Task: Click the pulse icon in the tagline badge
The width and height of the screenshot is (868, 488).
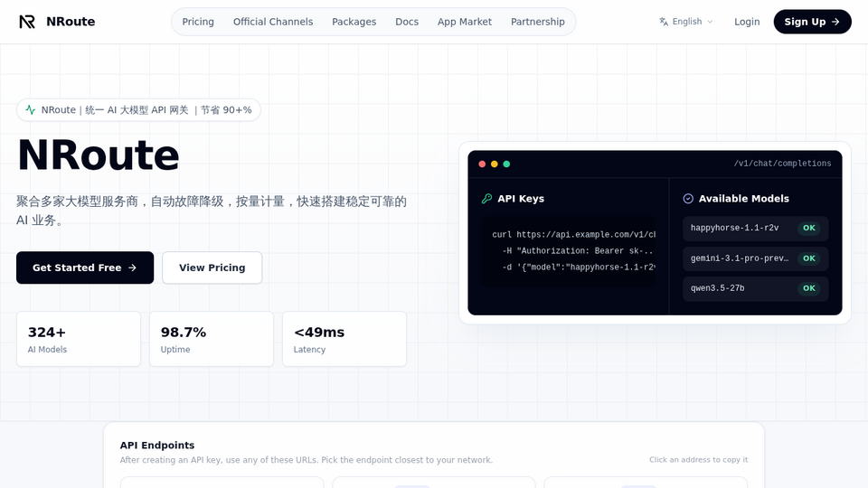Action: [31, 109]
